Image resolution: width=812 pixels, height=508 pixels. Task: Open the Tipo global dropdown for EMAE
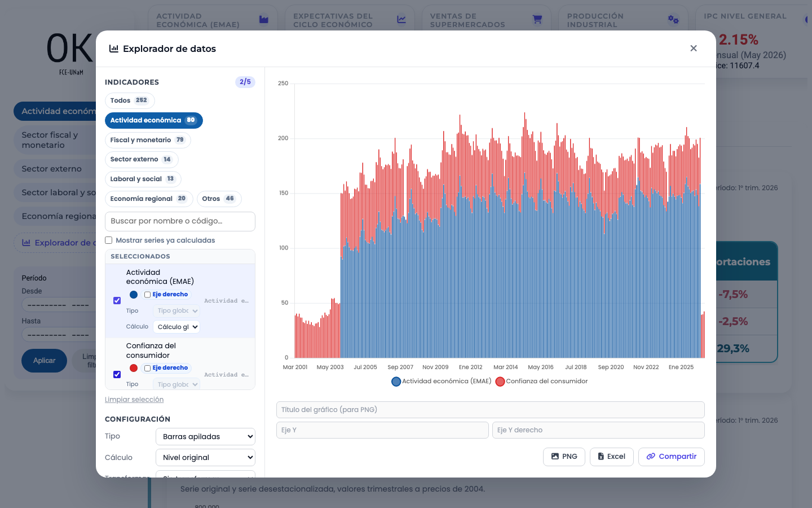click(x=176, y=311)
